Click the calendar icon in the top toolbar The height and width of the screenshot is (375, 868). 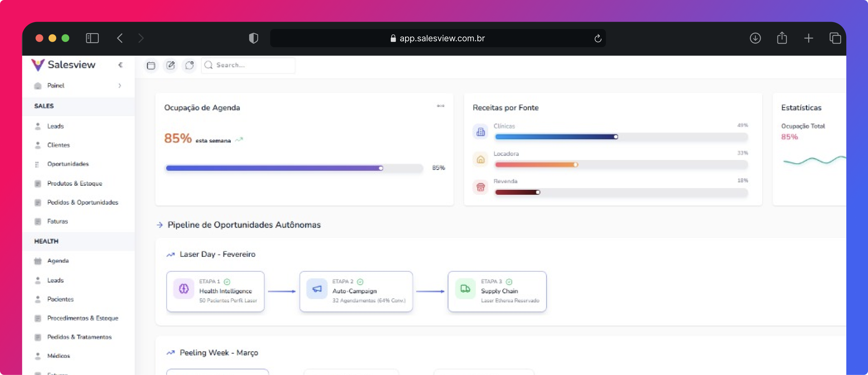click(x=151, y=65)
